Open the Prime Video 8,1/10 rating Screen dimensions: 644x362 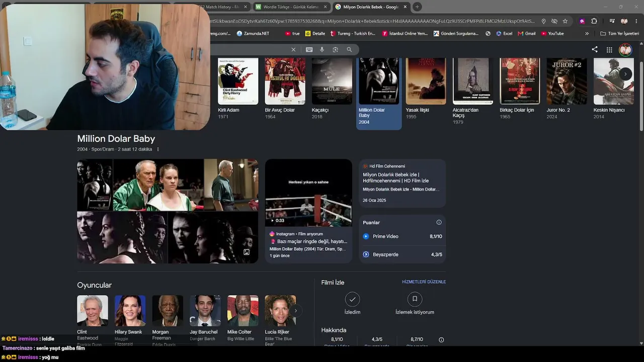click(x=403, y=236)
